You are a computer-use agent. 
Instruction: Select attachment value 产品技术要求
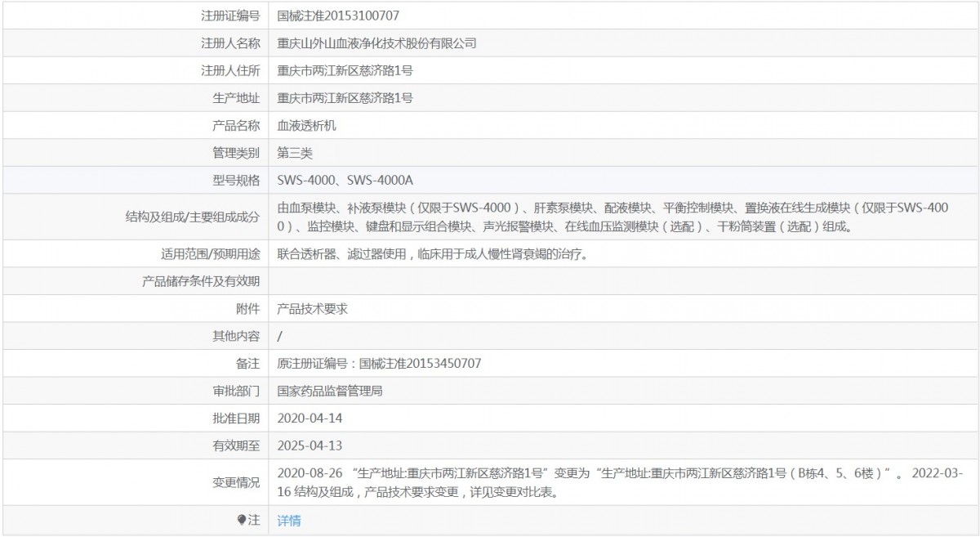click(313, 309)
